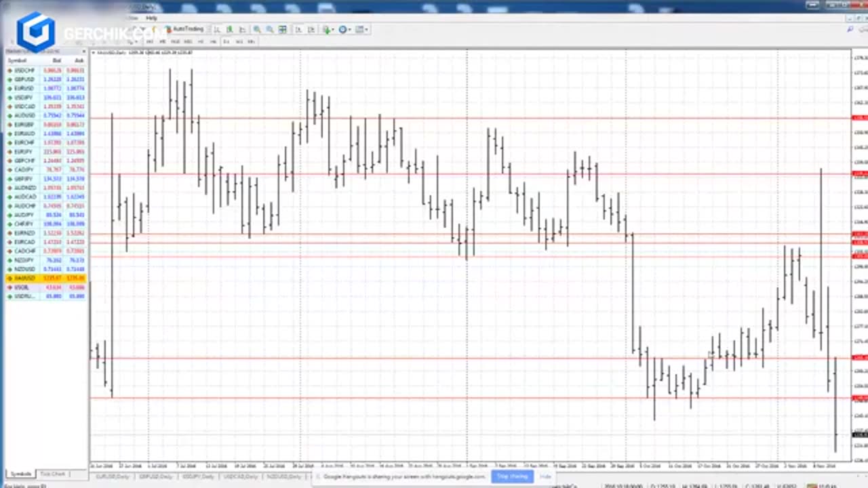
Task: Switch timeframe to H4
Action: click(213, 41)
